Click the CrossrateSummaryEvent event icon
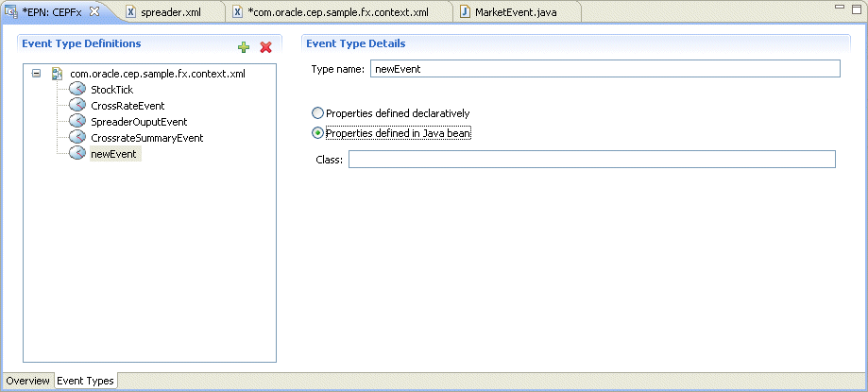 [x=77, y=137]
